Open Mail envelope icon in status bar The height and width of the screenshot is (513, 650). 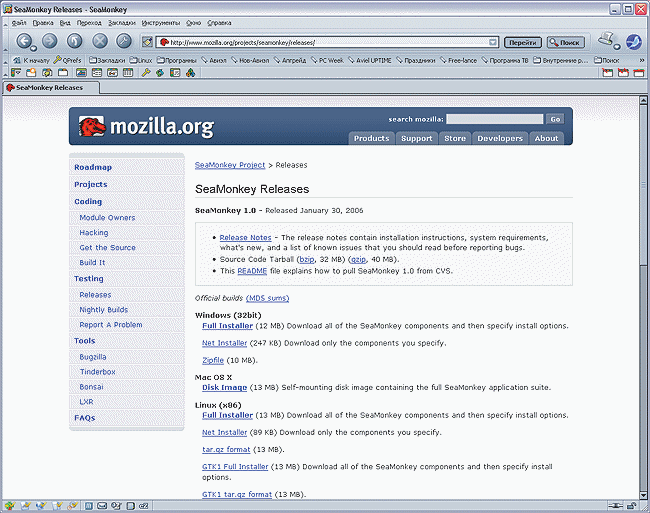click(x=102, y=506)
